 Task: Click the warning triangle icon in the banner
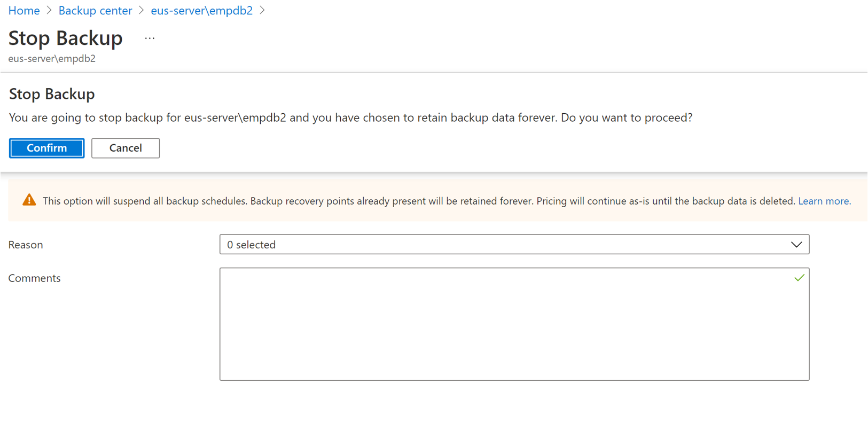coord(29,200)
